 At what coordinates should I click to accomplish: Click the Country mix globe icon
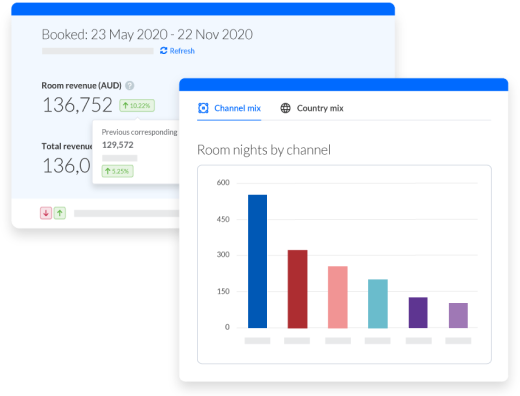285,108
